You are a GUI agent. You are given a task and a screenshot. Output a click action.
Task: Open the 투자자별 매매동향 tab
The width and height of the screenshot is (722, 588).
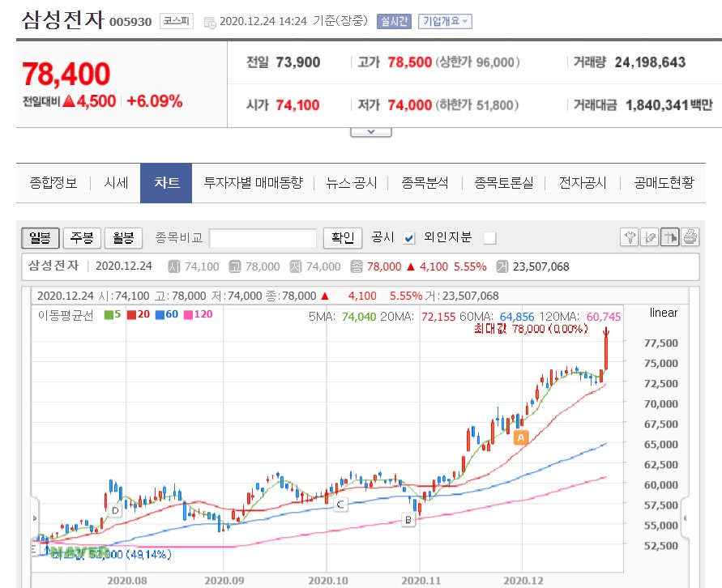click(x=254, y=183)
